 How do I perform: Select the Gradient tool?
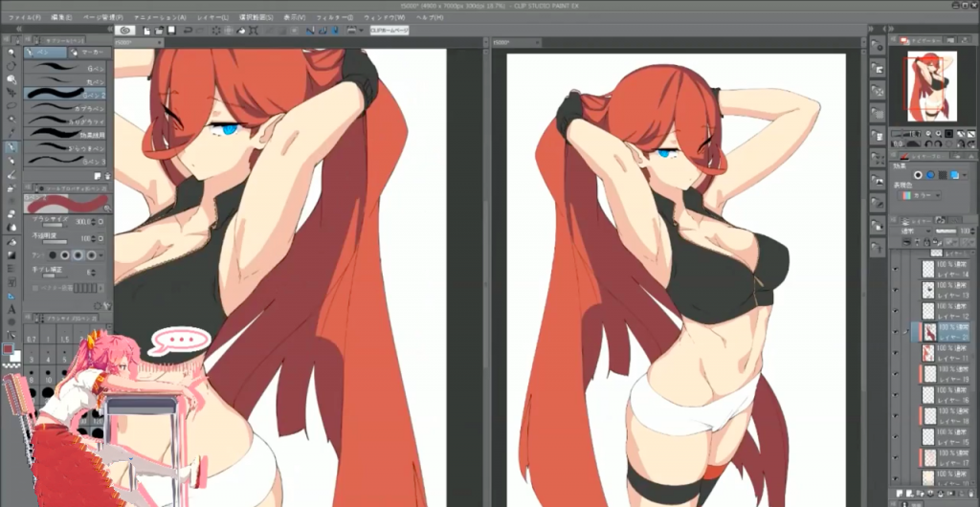(x=11, y=255)
